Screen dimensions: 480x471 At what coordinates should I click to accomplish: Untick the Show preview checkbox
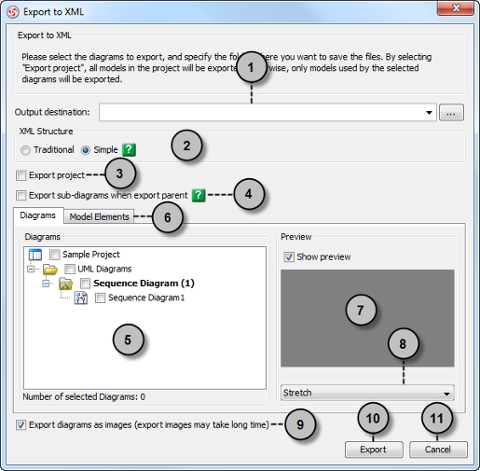[289, 257]
